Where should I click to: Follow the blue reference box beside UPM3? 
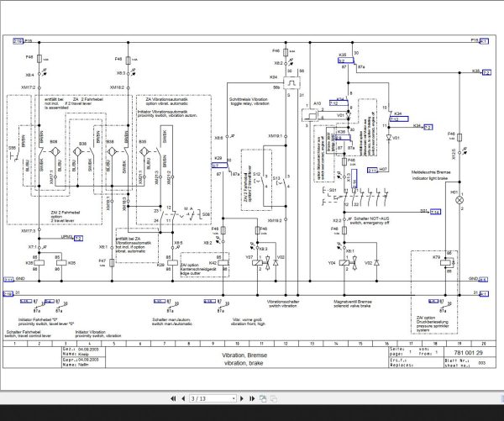click(78, 239)
